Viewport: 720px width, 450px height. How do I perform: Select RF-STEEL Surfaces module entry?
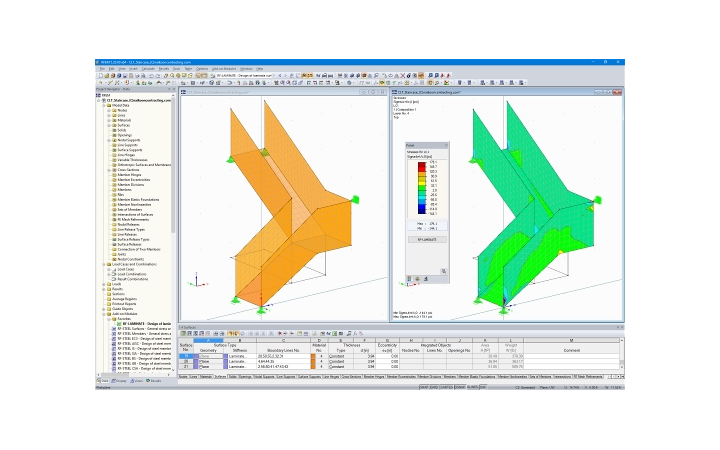[144, 329]
